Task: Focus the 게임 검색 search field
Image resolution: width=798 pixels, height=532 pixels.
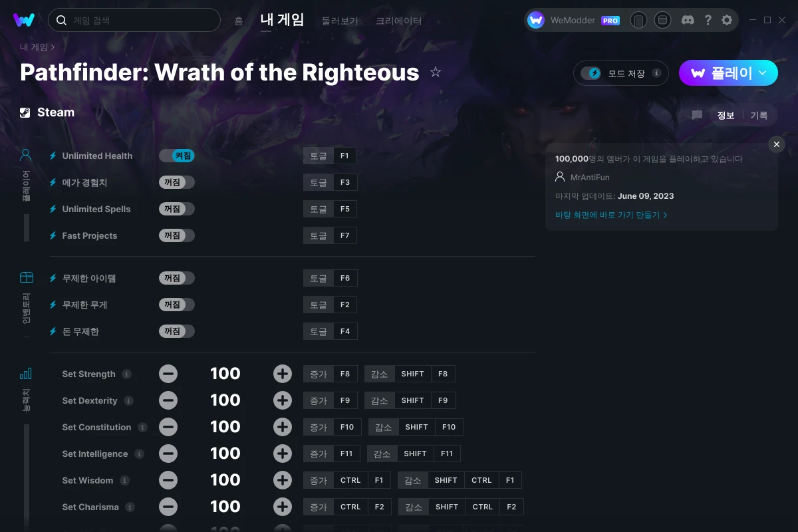Action: [x=134, y=20]
